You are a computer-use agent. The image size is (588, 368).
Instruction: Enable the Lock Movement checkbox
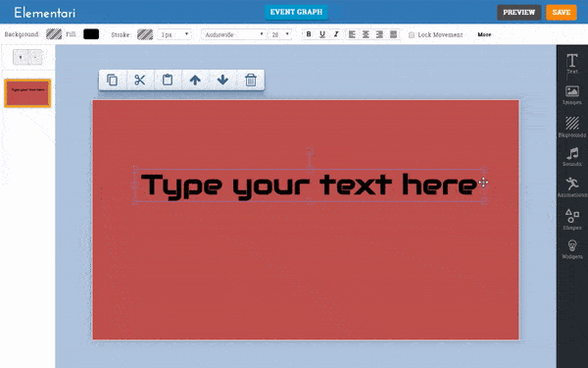coord(412,35)
